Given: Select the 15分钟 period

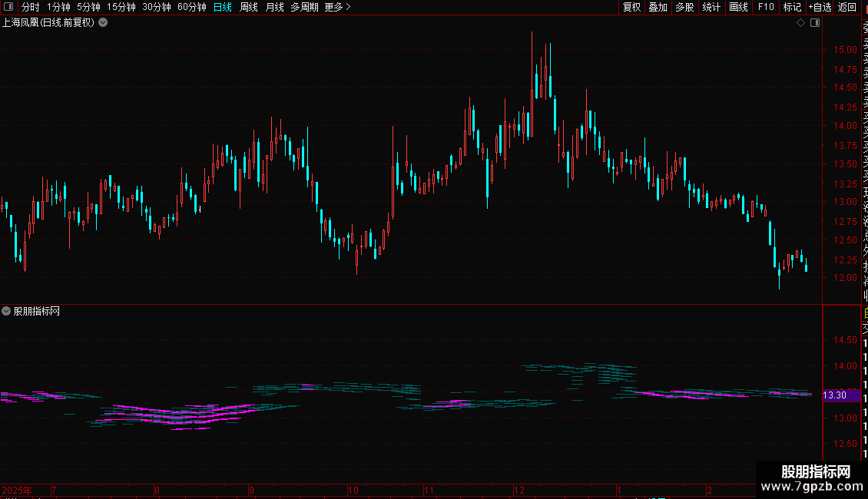Looking at the screenshot, I should click(121, 7).
